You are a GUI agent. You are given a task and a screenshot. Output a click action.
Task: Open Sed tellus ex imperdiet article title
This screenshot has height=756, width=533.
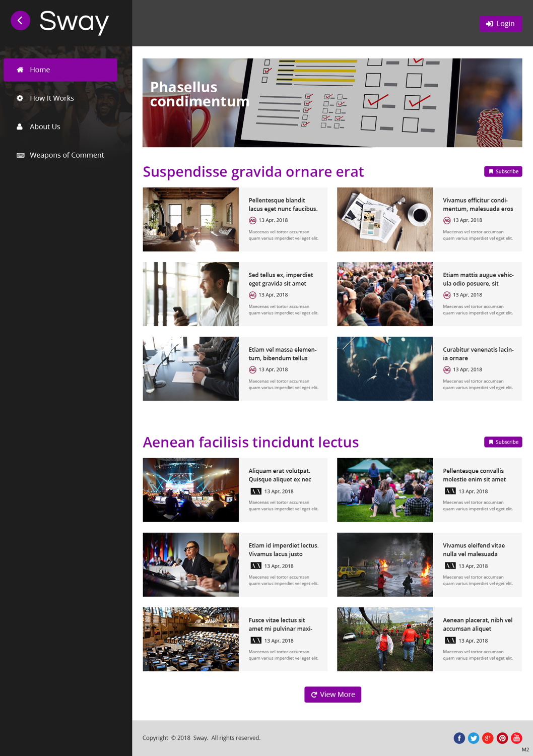[x=281, y=279]
